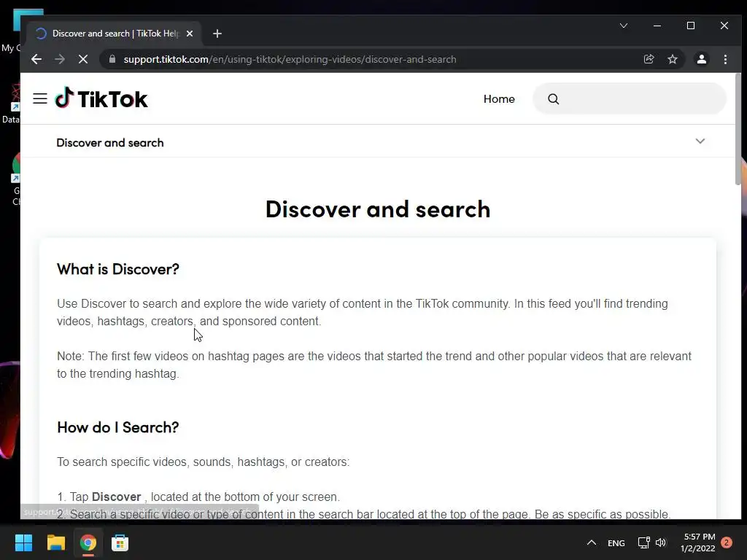This screenshot has width=747, height=560.
Task: Click the browser forward arrow
Action: coord(60,59)
